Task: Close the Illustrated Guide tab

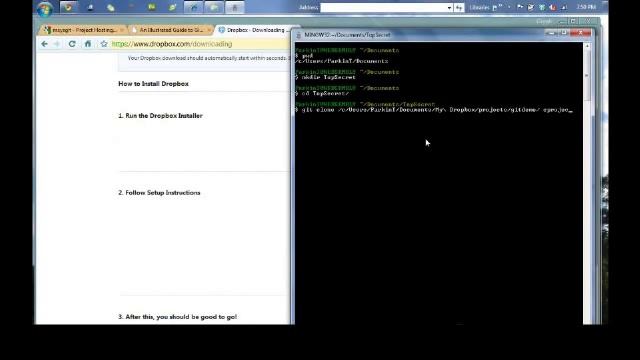Action: (x=209, y=30)
